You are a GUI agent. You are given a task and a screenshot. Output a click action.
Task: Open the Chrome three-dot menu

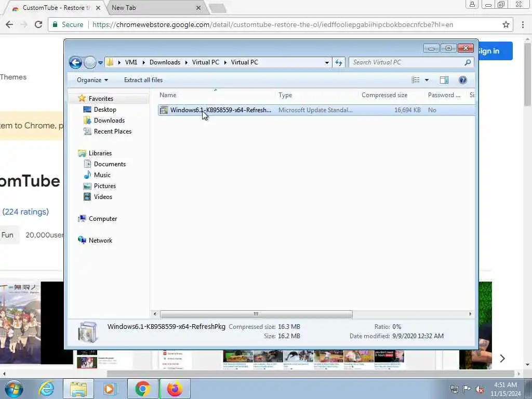coord(523,24)
